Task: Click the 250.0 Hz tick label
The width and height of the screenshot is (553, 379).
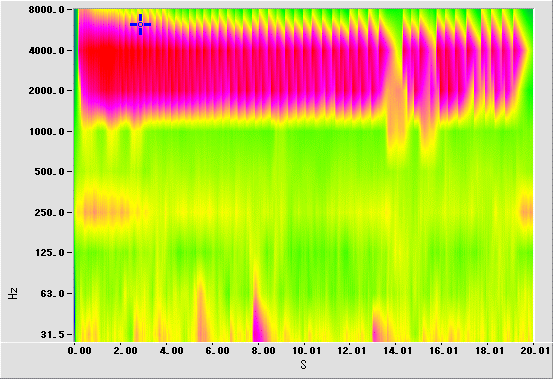Action: (49, 213)
